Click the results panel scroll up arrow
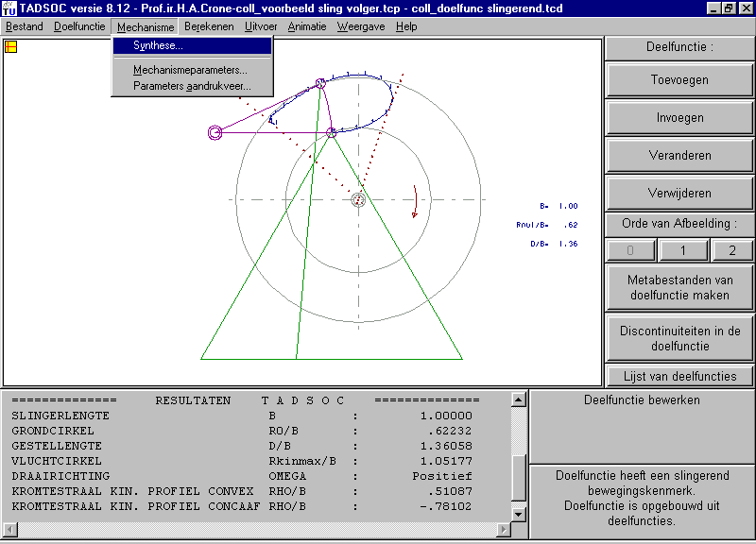This screenshot has width=756, height=544. pyautogui.click(x=518, y=399)
